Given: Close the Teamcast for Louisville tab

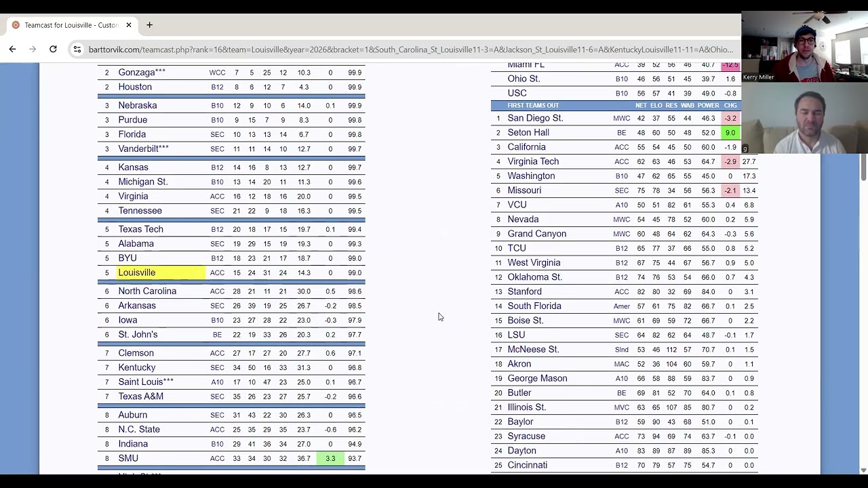Looking at the screenshot, I should pyautogui.click(x=129, y=25).
